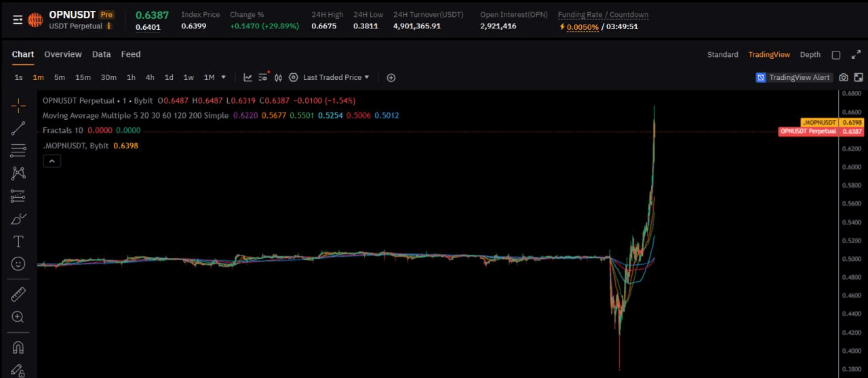
Task: Toggle fullscreen with the expand arrows
Action: coord(856,55)
